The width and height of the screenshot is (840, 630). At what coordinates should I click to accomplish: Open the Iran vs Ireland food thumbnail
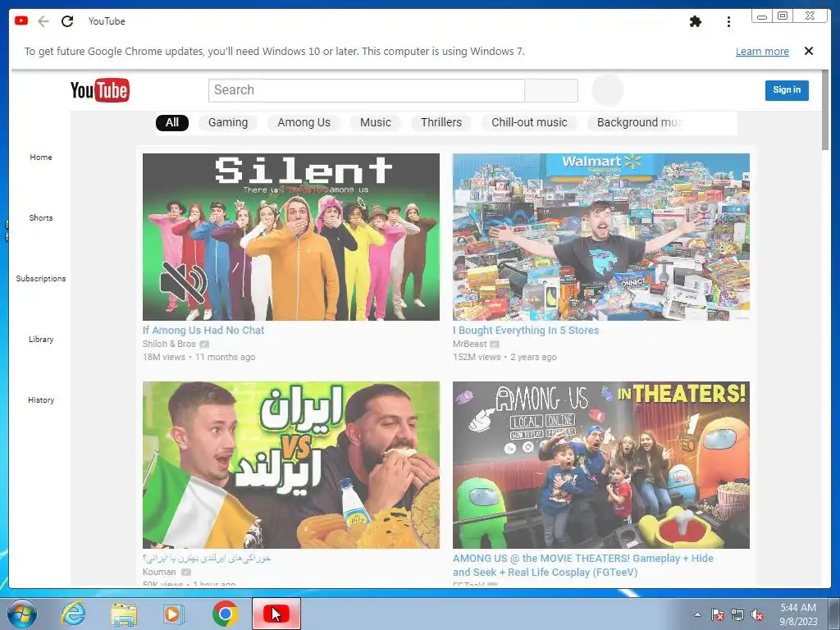[x=291, y=465]
